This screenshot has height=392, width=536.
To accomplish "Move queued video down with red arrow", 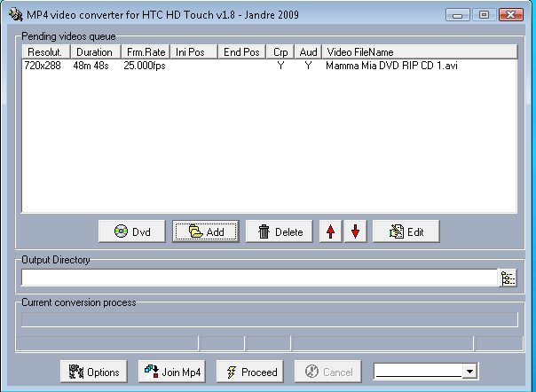I will click(356, 232).
